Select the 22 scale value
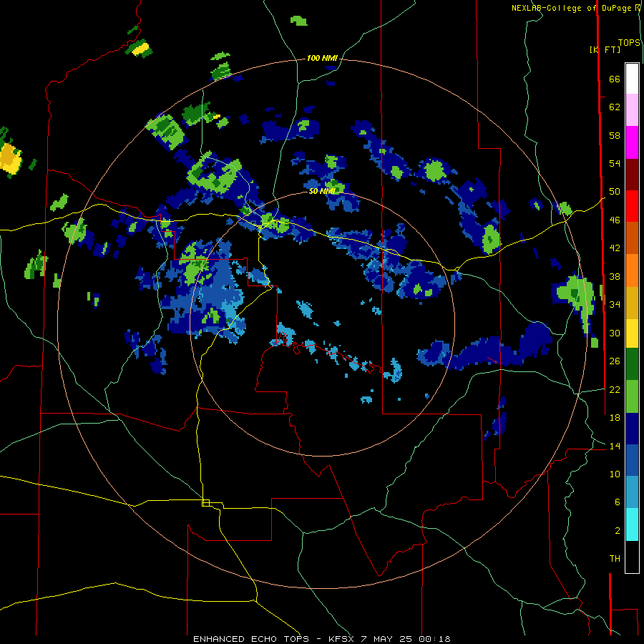This screenshot has width=644, height=644. coord(615,389)
